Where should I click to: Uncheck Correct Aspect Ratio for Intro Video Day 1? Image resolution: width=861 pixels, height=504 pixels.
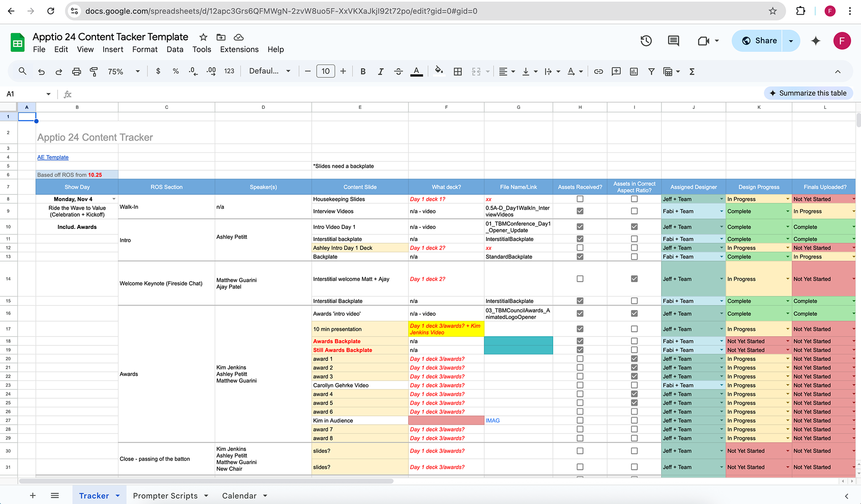634,227
